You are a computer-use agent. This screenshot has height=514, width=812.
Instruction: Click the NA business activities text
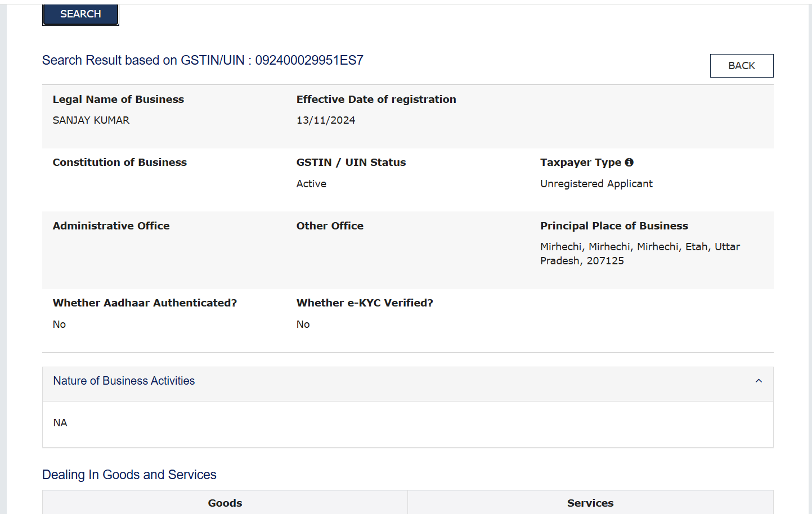[60, 423]
